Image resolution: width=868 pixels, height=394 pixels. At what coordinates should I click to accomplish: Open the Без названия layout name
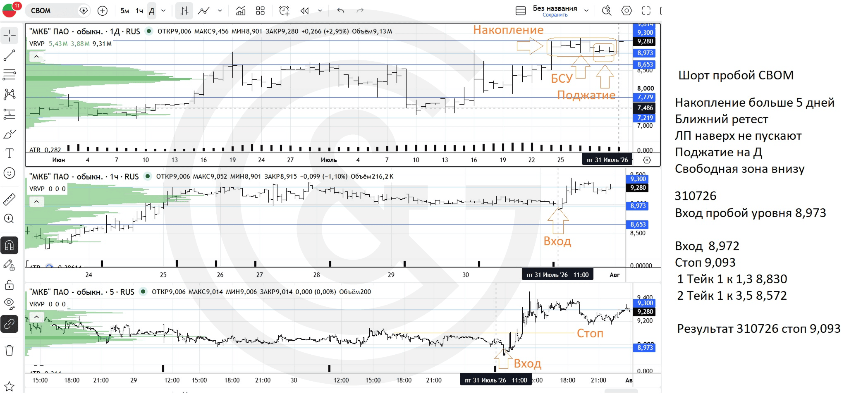point(555,8)
